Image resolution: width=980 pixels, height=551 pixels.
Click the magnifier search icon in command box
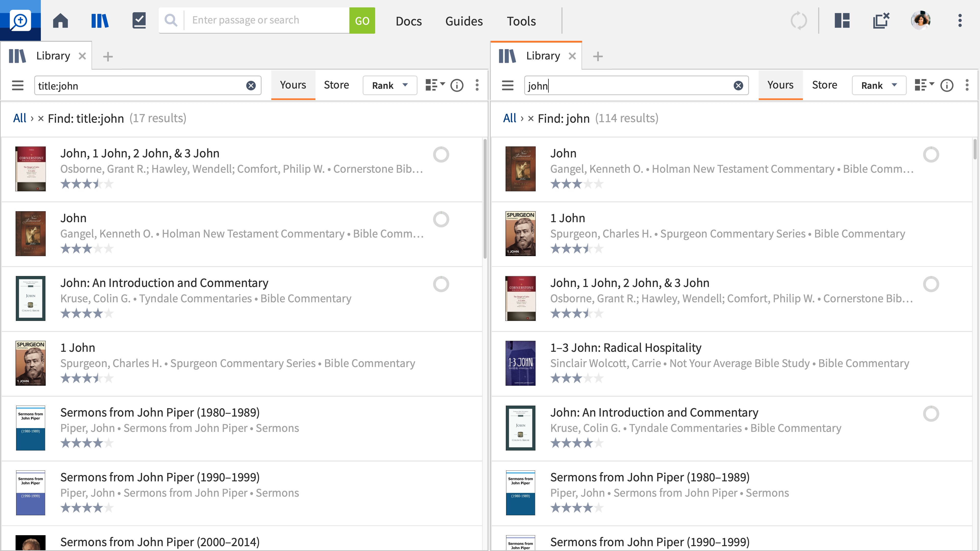click(171, 20)
